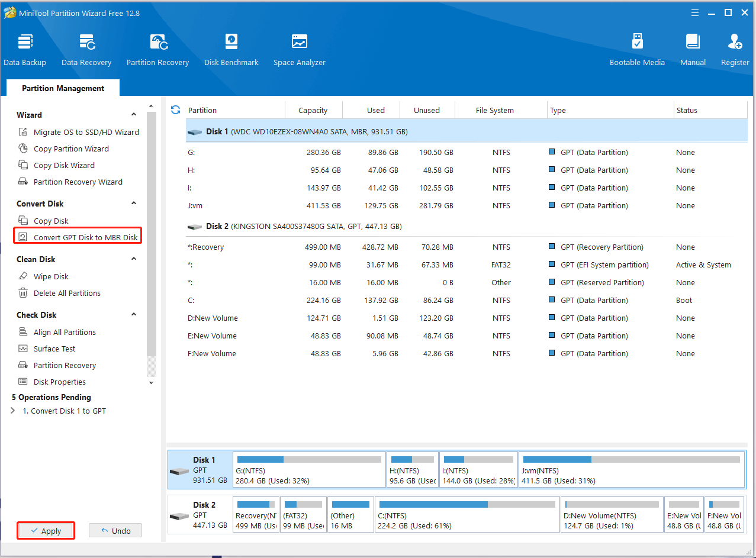This screenshot has width=756, height=558.
Task: Click the Copy Disk icon under Convert Disk
Action: point(23,221)
